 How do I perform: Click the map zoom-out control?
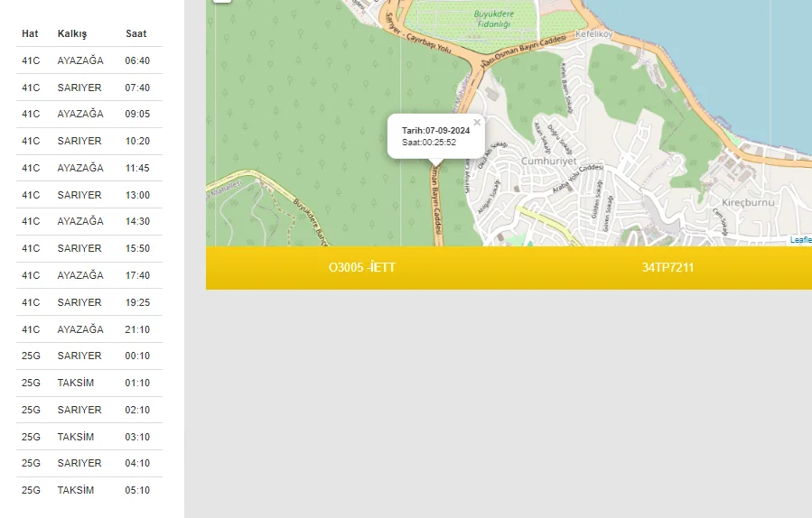pyautogui.click(x=221, y=1)
